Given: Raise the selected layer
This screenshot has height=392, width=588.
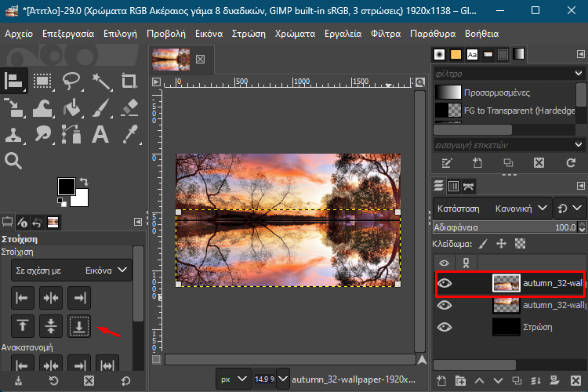Looking at the screenshot, I should [479, 381].
